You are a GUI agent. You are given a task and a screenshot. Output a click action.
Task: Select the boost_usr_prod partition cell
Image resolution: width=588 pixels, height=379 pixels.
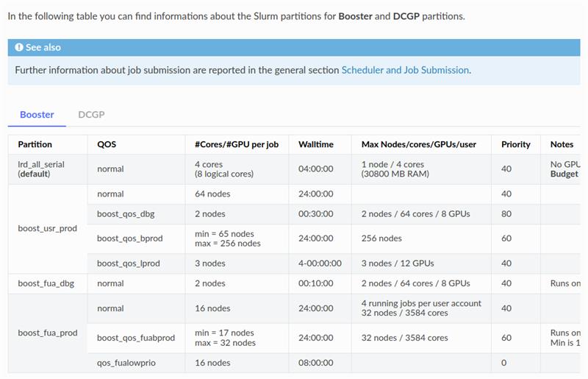47,229
